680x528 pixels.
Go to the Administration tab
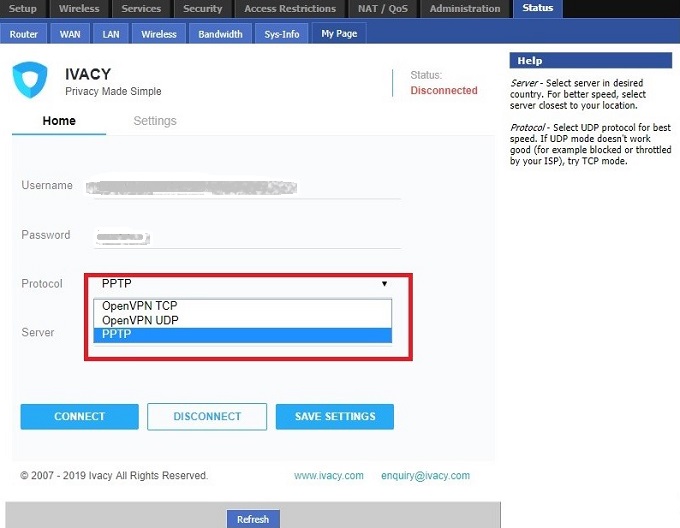click(x=465, y=9)
